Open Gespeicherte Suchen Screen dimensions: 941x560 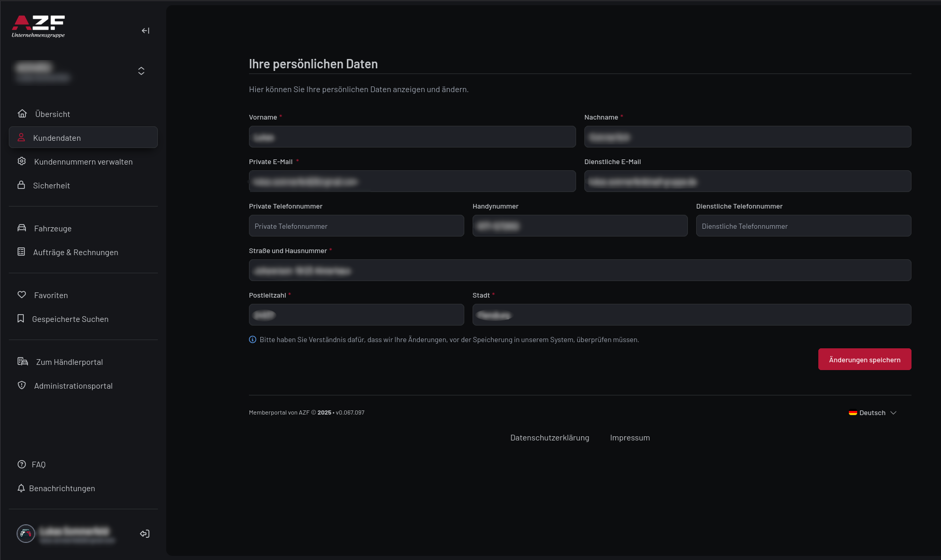click(x=70, y=319)
